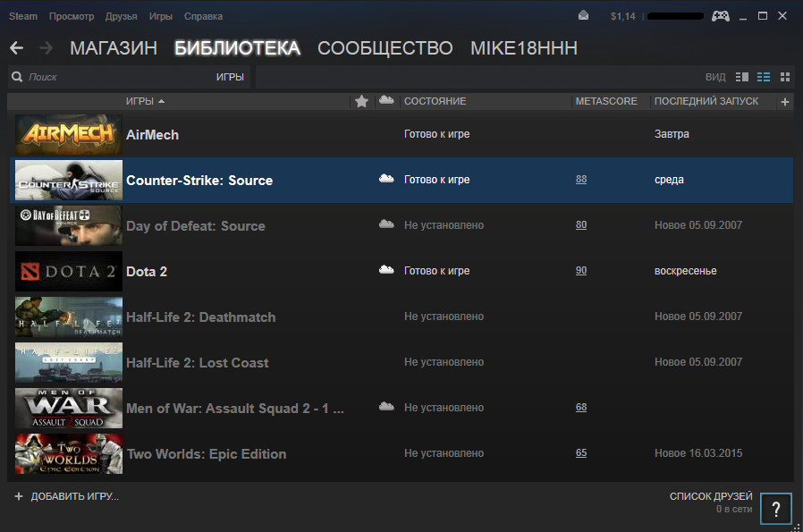The height and width of the screenshot is (532, 803).
Task: Click the Завтра last-played value for AirMech
Action: [672, 134]
